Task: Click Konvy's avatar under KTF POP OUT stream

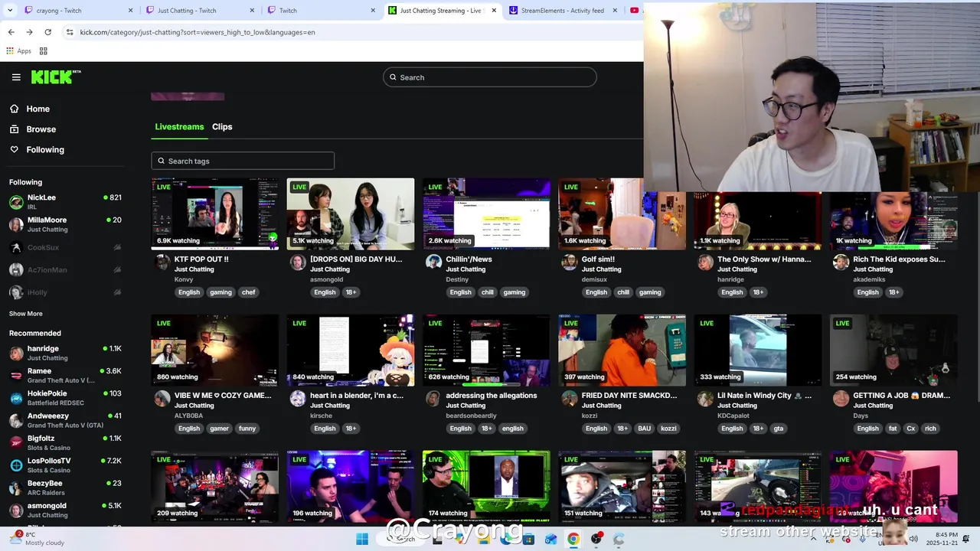Action: click(162, 262)
